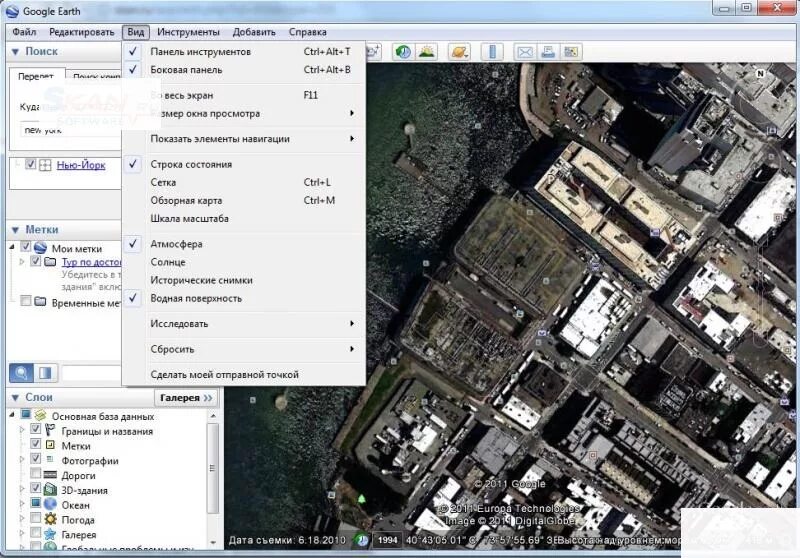Toggle Боковая панель menu entry
800x558 pixels.
pos(244,70)
